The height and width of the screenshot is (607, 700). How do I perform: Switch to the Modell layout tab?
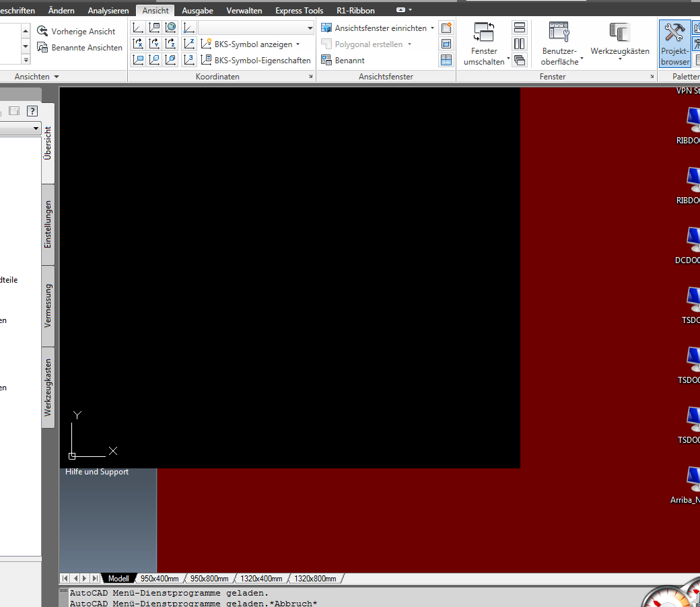[118, 579]
